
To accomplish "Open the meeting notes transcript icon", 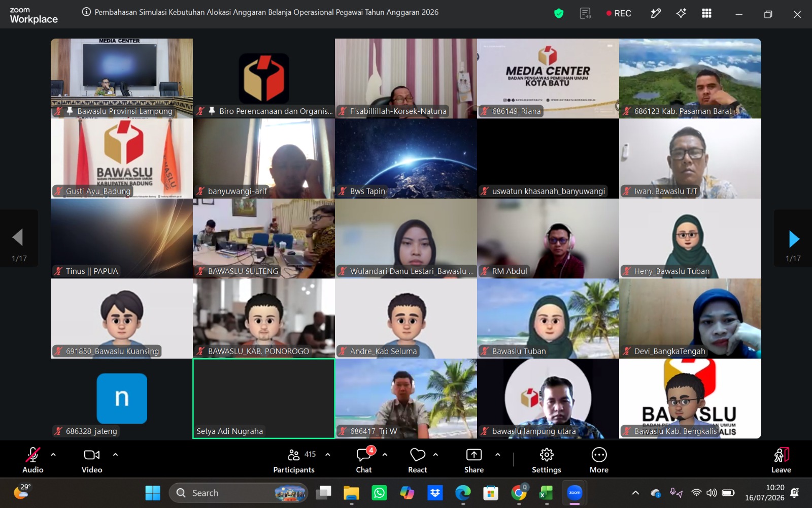I will pyautogui.click(x=585, y=14).
